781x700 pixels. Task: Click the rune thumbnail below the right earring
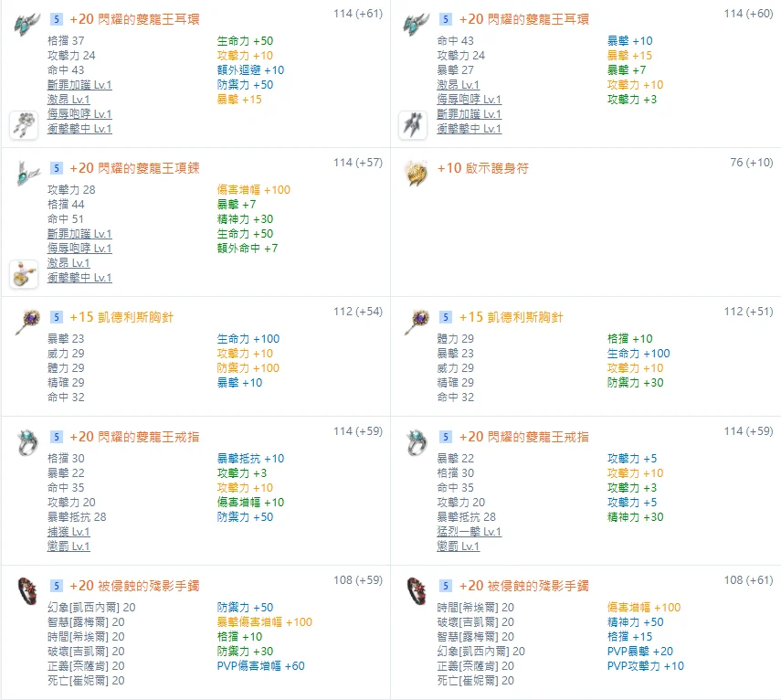(413, 125)
